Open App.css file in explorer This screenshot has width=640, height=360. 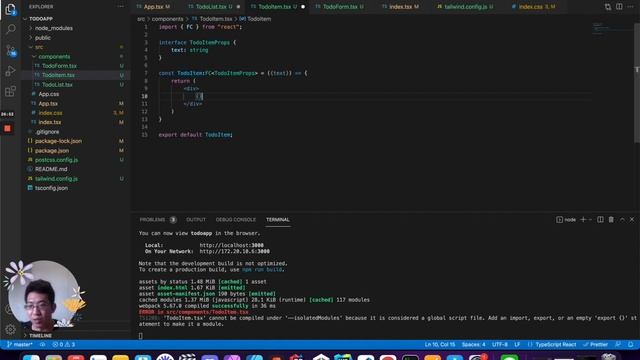coord(49,94)
